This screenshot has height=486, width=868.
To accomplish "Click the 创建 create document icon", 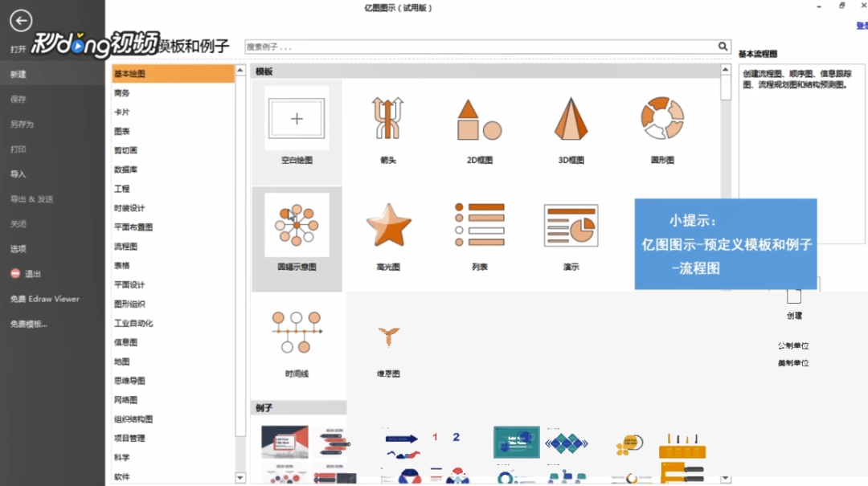I will (794, 296).
